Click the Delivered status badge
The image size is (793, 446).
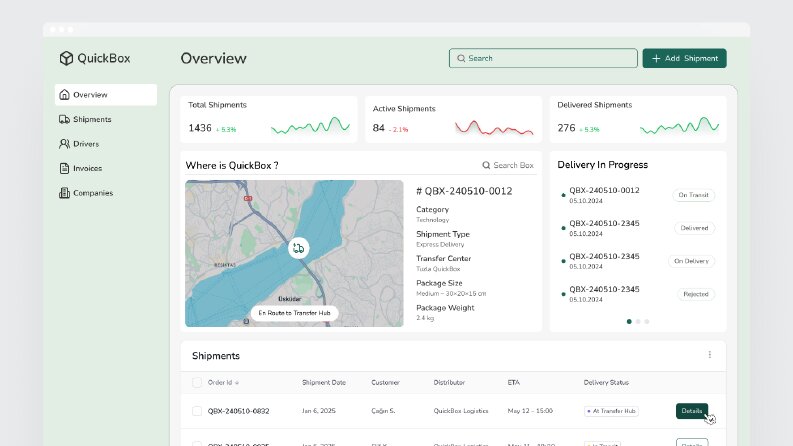(694, 228)
